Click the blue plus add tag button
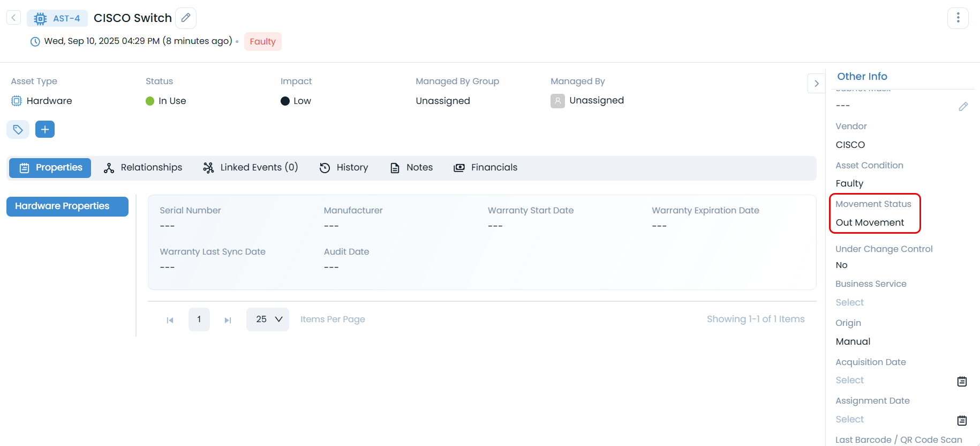 [x=45, y=129]
